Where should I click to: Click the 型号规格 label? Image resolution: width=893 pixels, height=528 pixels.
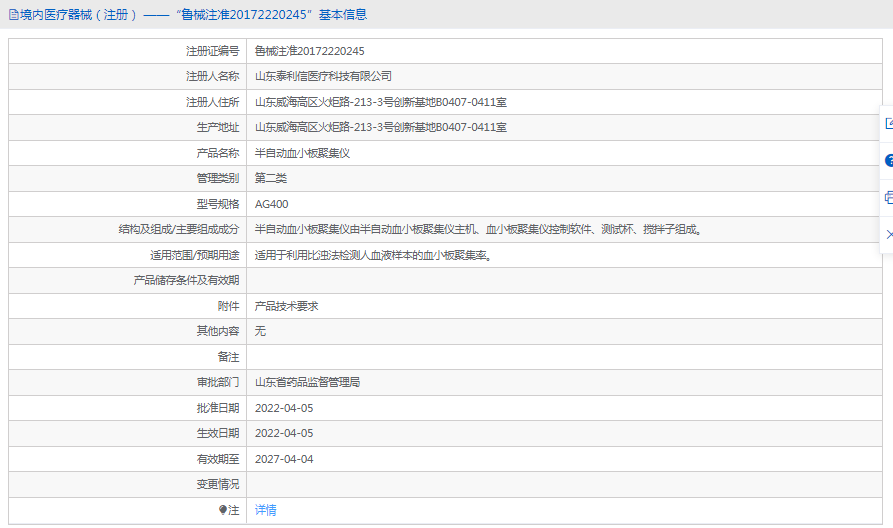pos(218,204)
